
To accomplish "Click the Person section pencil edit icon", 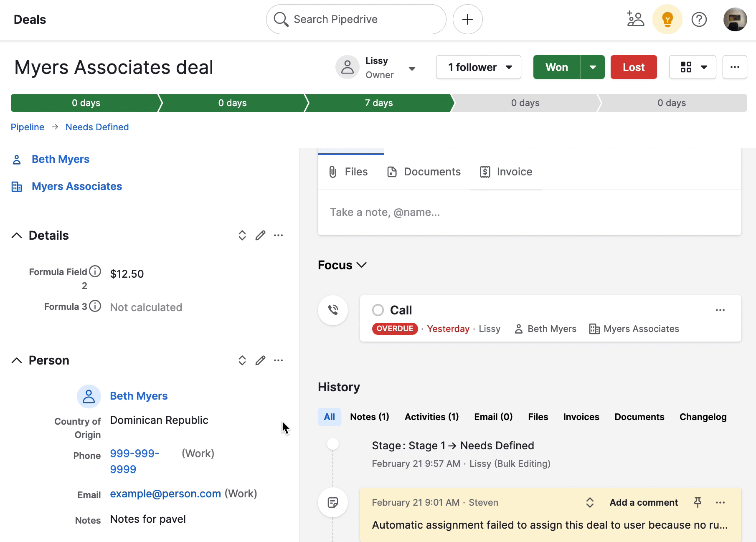I will [x=260, y=360].
